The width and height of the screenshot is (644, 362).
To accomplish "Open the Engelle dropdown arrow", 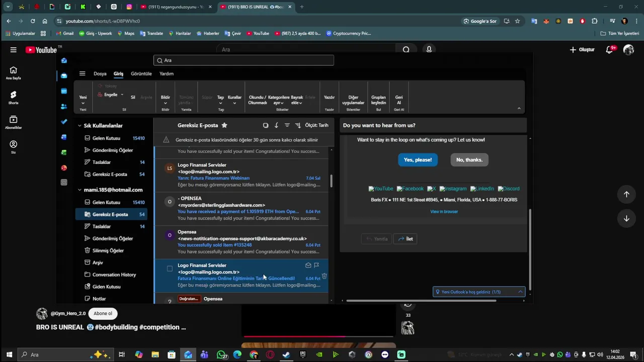I will (122, 95).
